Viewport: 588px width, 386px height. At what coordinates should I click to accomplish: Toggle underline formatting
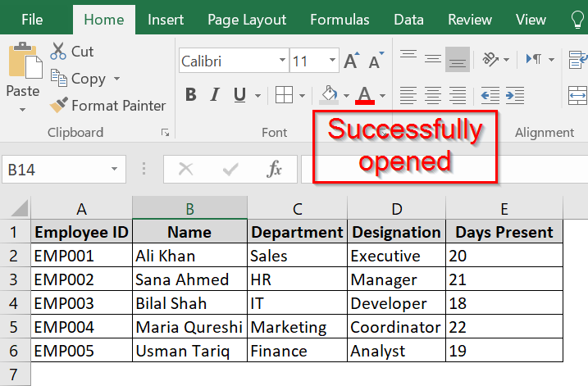239,95
